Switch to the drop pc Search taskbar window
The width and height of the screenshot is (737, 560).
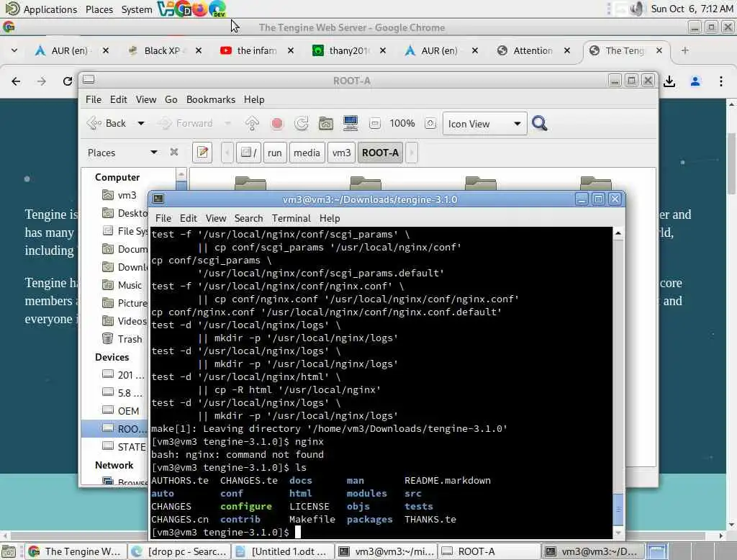[x=179, y=551]
